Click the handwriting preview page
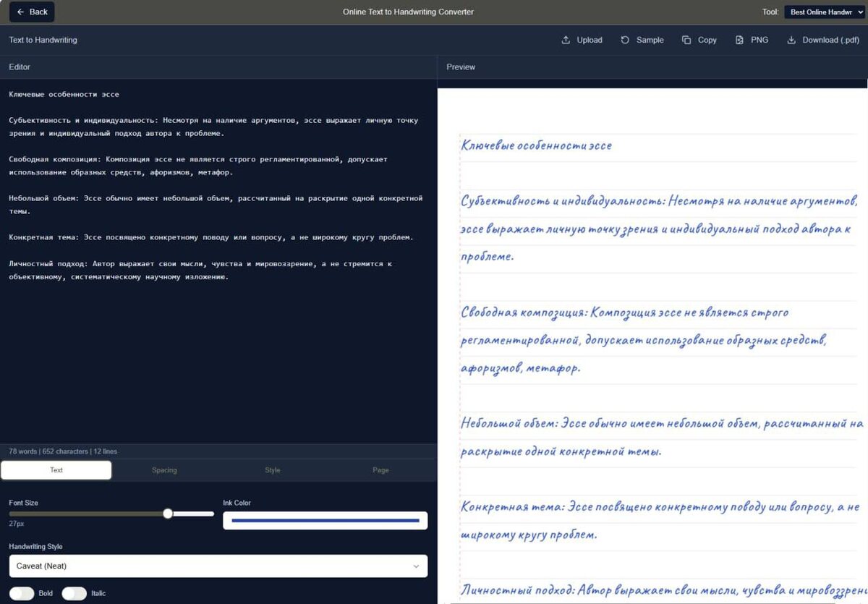Image resolution: width=868 pixels, height=604 pixels. [652, 346]
